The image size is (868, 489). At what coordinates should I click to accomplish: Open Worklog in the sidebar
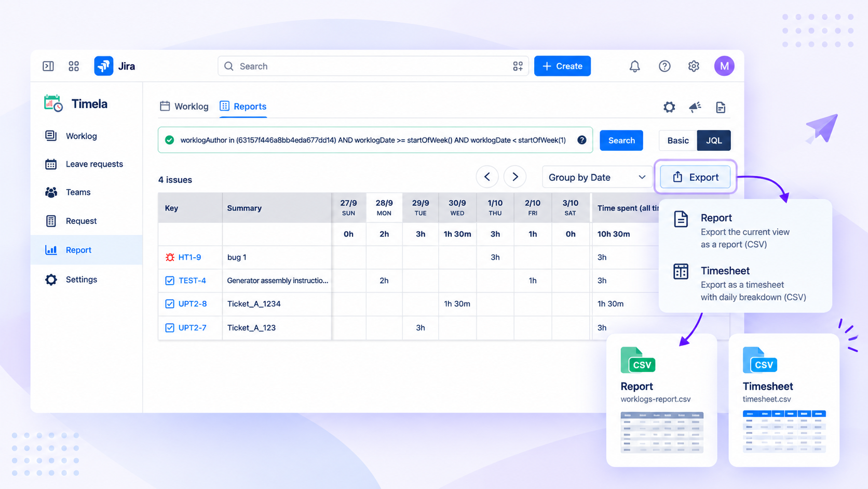[x=86, y=136]
